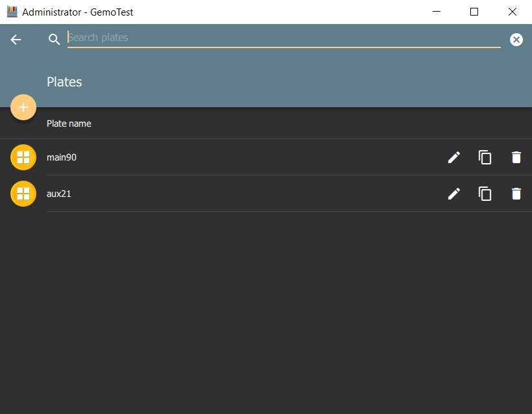Go back using the arrow icon

[16, 40]
